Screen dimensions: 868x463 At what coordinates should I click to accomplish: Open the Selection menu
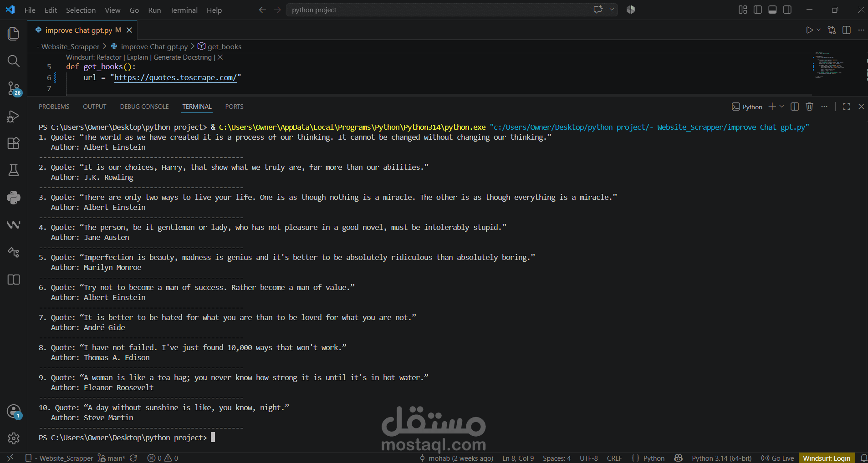pyautogui.click(x=81, y=10)
